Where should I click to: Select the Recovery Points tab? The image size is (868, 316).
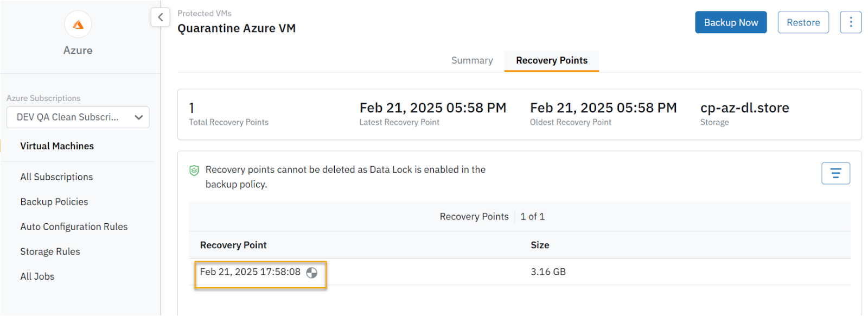point(551,60)
